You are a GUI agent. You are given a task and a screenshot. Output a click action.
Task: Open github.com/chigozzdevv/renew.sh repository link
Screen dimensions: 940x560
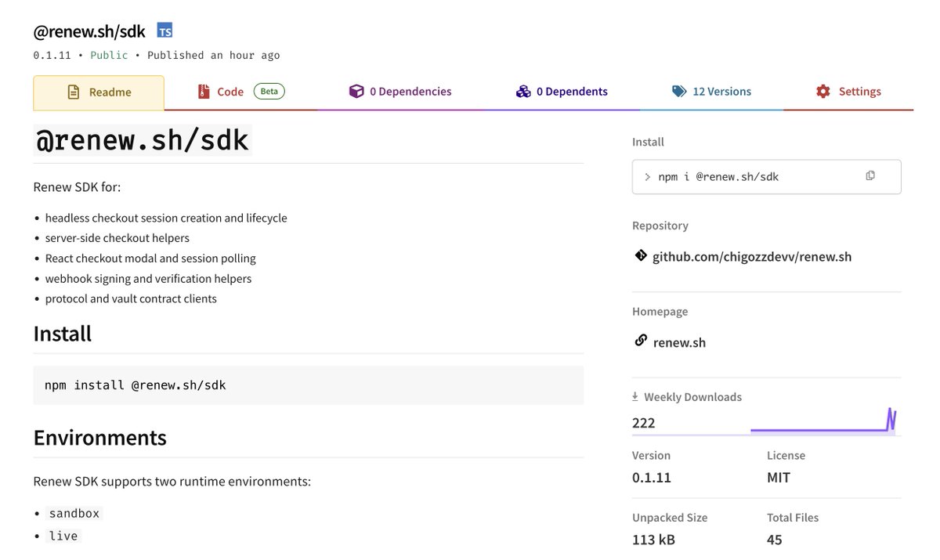pos(752,257)
